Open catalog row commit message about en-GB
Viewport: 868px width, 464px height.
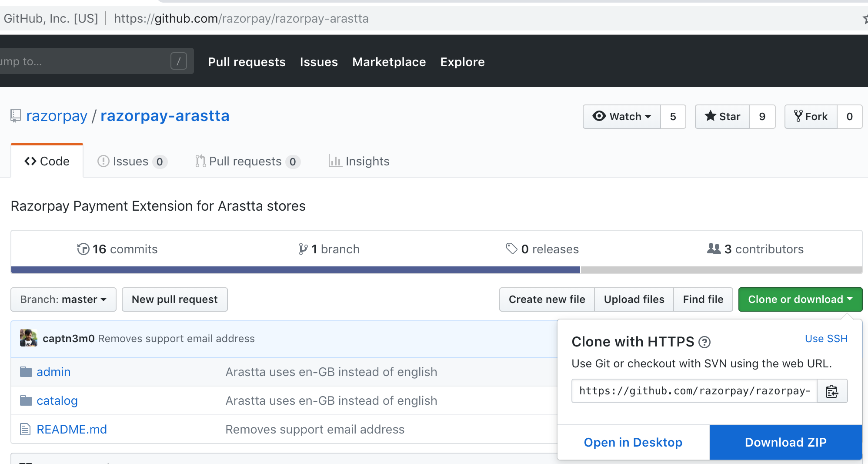pyautogui.click(x=331, y=400)
